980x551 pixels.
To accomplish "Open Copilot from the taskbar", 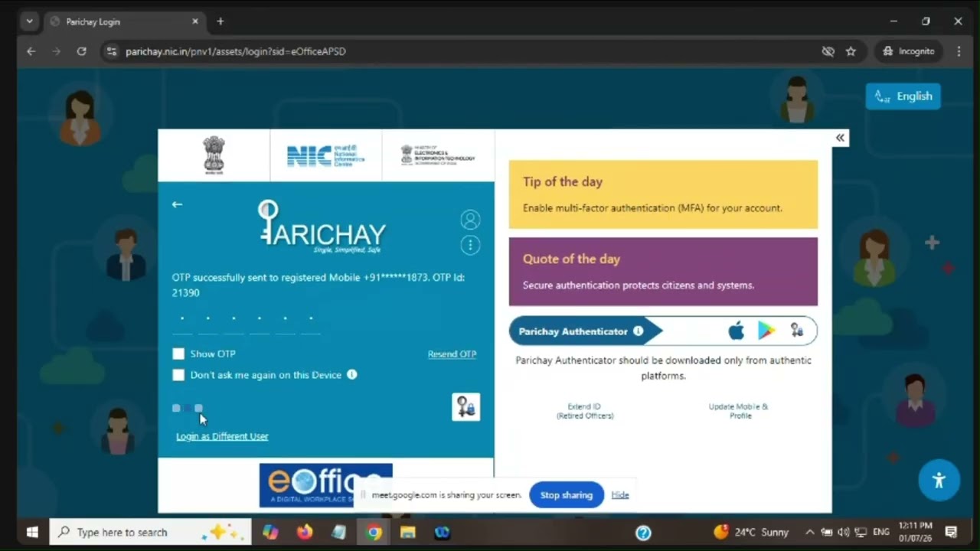I will coord(270,532).
